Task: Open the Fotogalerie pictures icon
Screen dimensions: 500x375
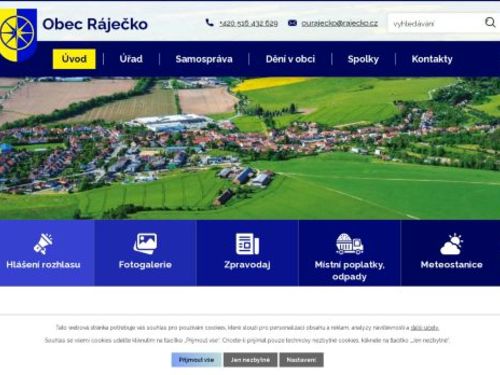Action: 145,244
